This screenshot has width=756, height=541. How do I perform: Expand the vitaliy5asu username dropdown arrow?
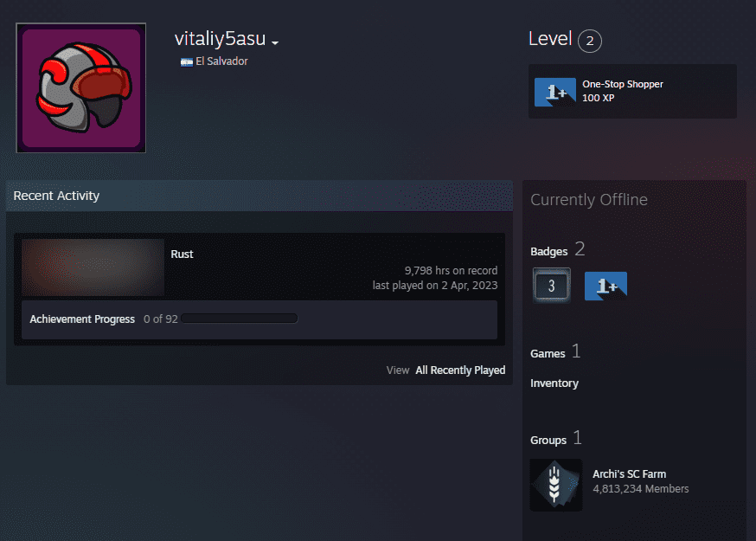[x=275, y=43]
